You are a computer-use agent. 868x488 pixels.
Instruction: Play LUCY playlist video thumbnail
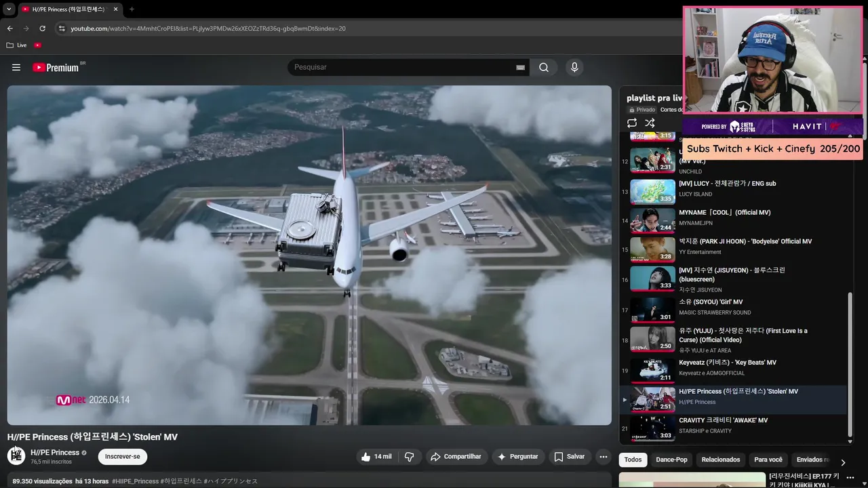click(x=652, y=191)
